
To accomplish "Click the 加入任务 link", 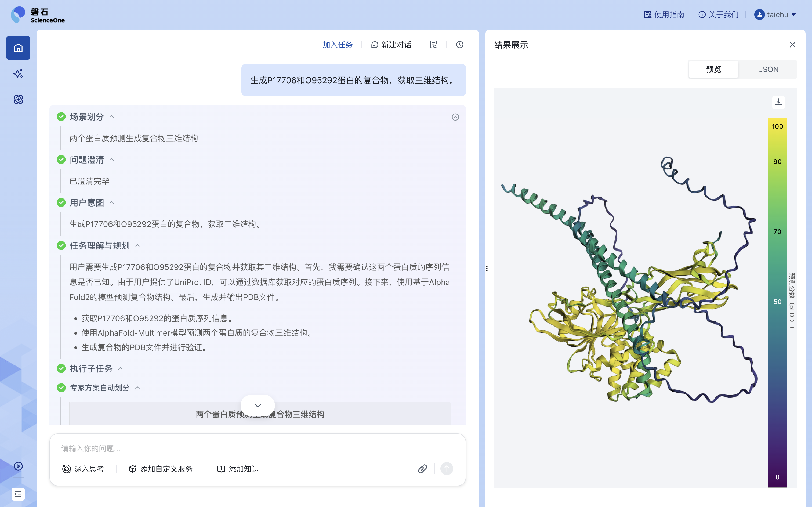I will tap(337, 44).
